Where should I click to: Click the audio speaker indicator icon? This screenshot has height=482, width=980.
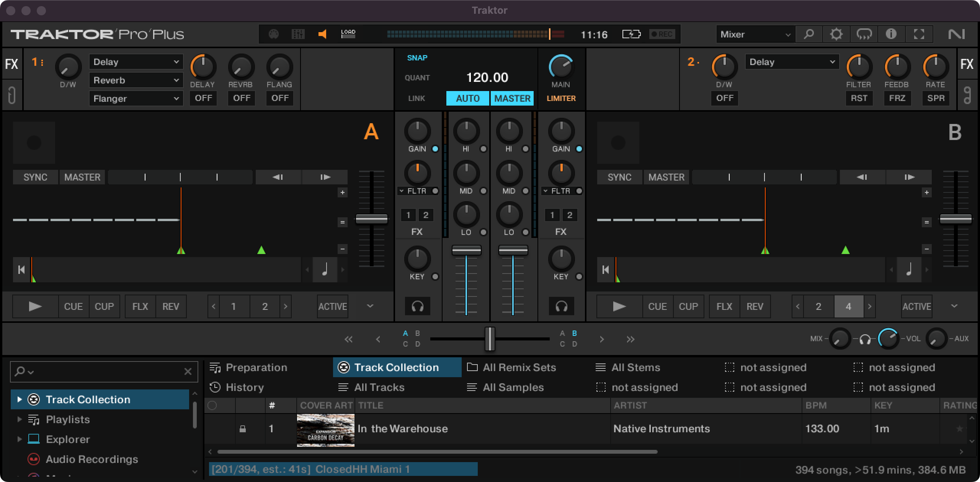pyautogui.click(x=322, y=34)
